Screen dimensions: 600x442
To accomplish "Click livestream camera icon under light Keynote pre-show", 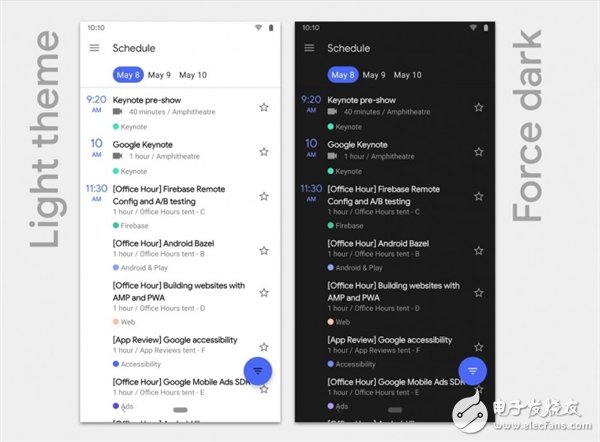I will [x=118, y=112].
